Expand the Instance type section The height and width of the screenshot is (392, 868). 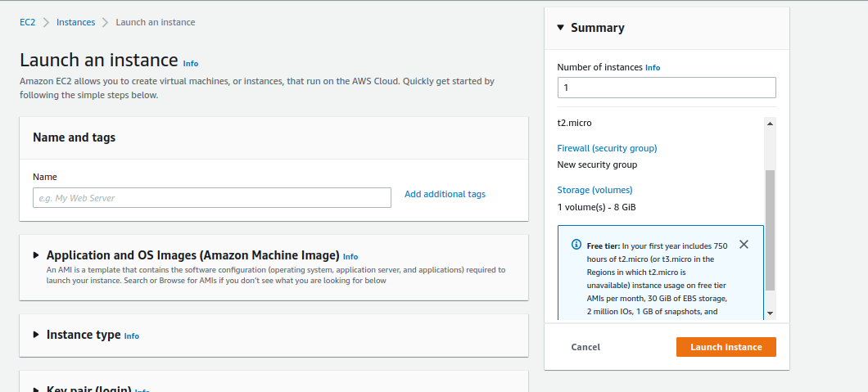(x=36, y=335)
